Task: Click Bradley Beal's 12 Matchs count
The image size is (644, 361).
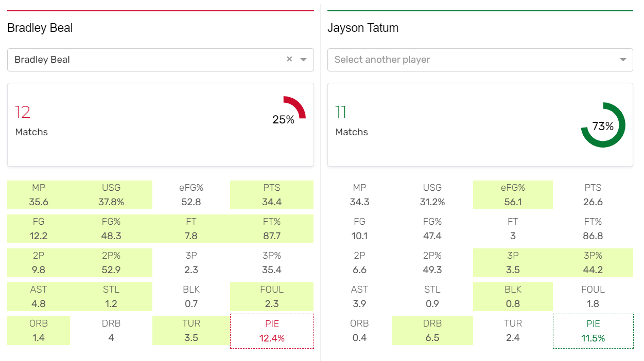Action: 23,112
